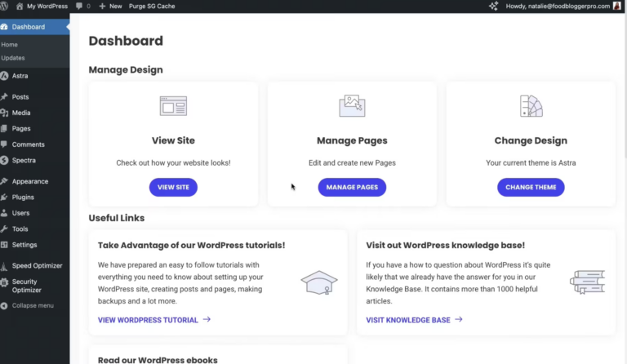Click the home icon beside My WordPress
Image resolution: width=627 pixels, height=364 pixels.
point(20,6)
